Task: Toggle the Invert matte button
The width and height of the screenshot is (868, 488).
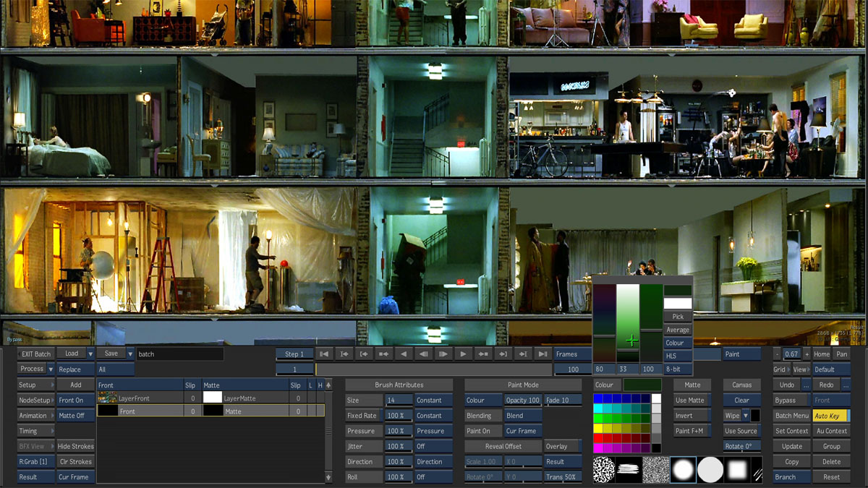Action: tap(692, 416)
